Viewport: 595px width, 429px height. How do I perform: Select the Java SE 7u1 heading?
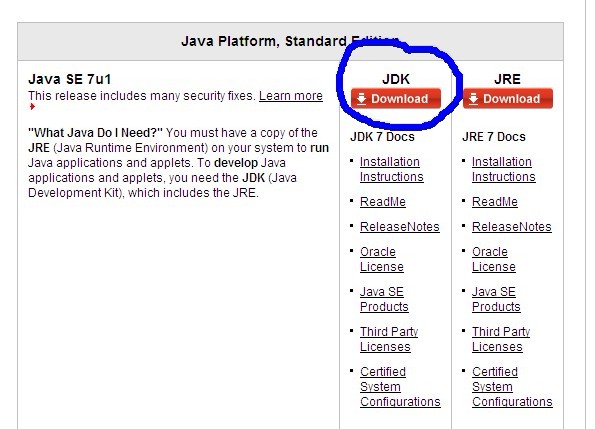pos(69,79)
